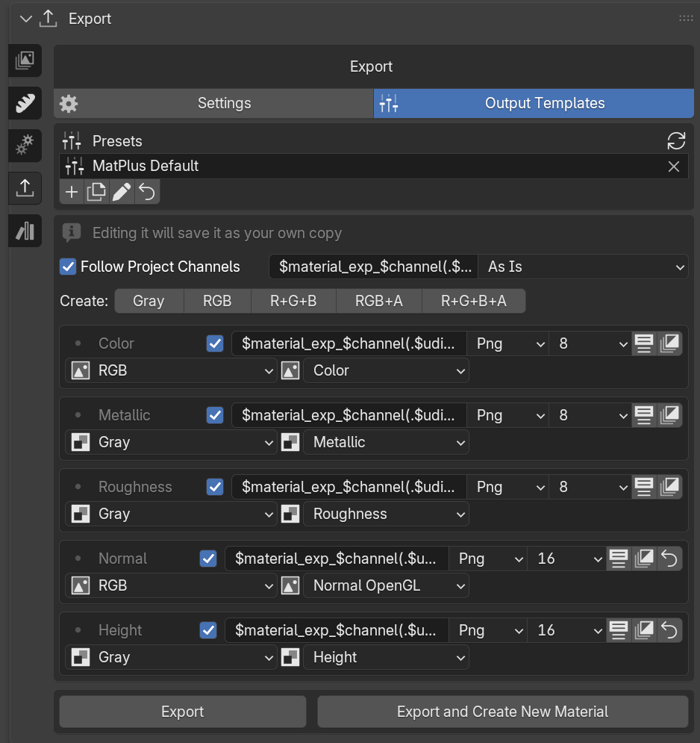Create an RGB+A output
The height and width of the screenshot is (743, 700).
pyautogui.click(x=379, y=301)
